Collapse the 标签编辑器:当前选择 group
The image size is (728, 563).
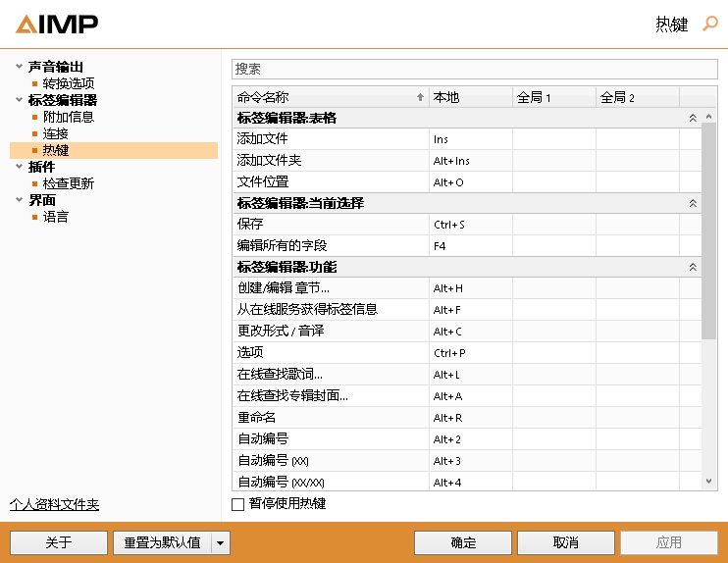[x=693, y=203]
